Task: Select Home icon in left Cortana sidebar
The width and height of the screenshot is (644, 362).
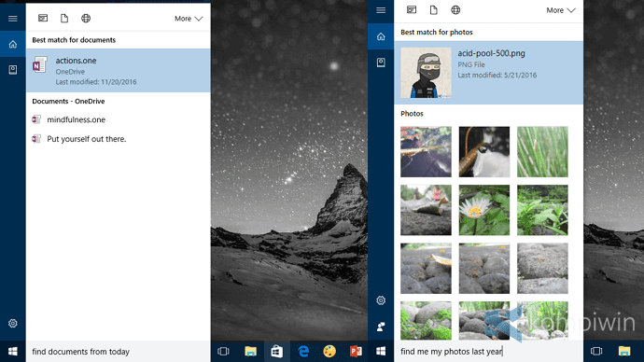Action: coord(13,44)
